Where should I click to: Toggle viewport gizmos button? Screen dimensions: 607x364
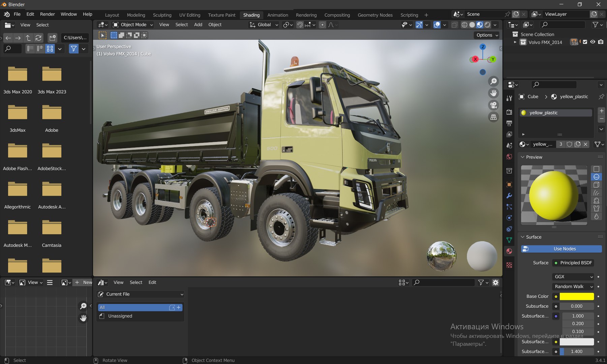tap(419, 25)
